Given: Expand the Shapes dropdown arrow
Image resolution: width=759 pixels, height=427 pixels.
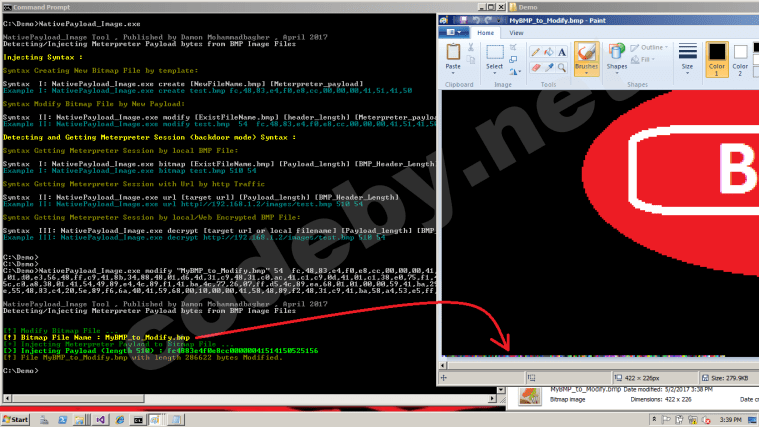Looking at the screenshot, I should click(x=616, y=73).
